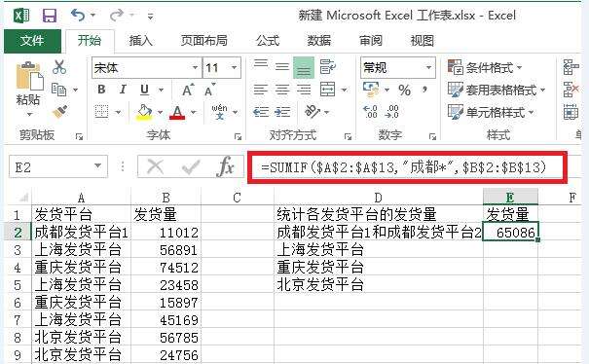589x364 pixels.
Task: Expand the Name Box dropdown arrow
Action: point(97,165)
